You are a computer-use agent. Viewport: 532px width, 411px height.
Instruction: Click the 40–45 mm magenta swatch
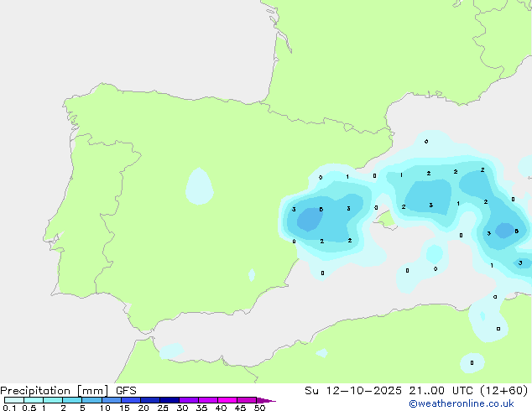(227, 400)
